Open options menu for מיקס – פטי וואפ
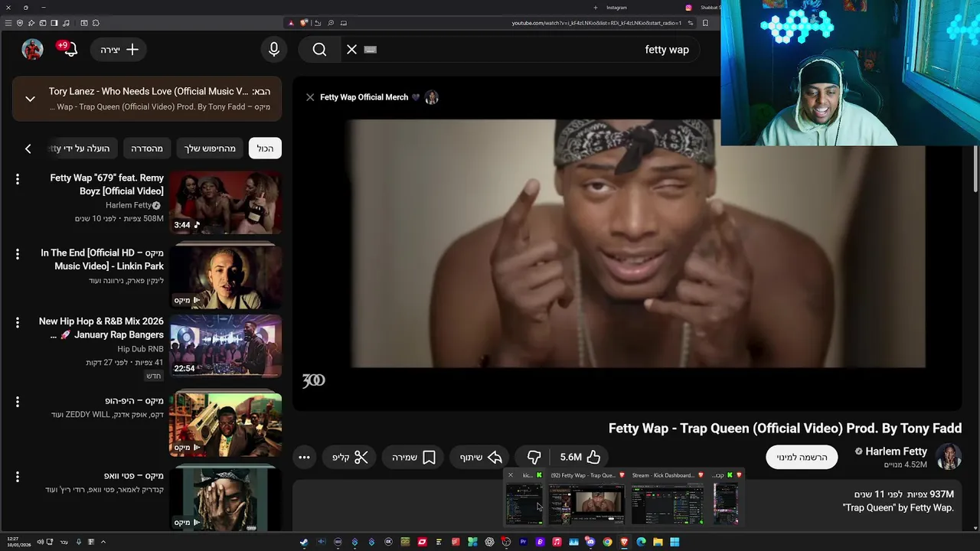 pos(18,476)
